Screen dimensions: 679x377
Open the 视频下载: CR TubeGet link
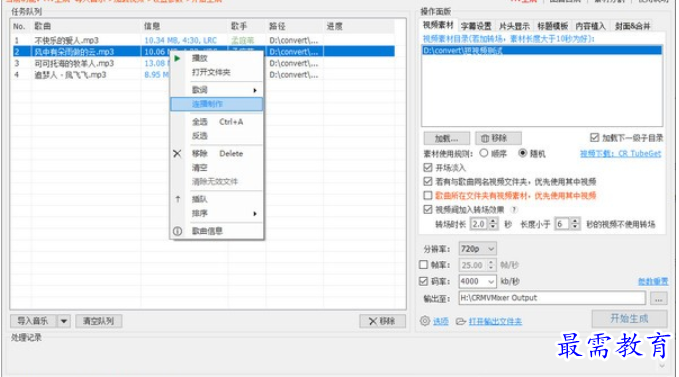[x=621, y=154]
